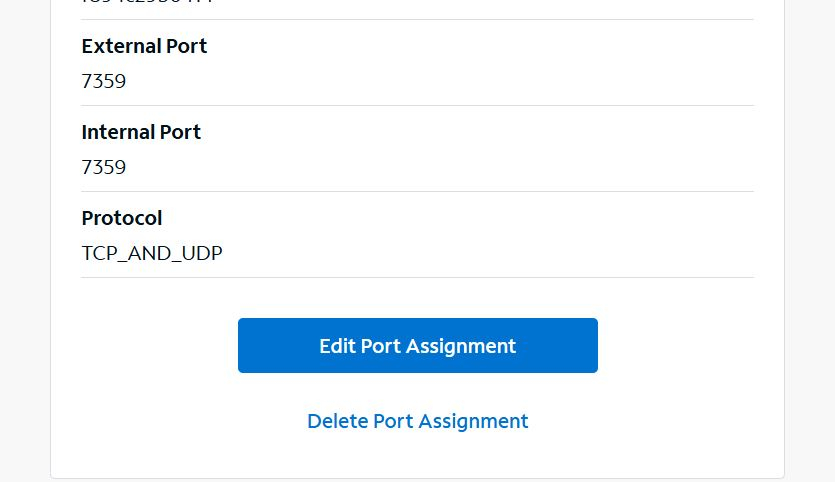Select the 7359 value under Internal Port
The height and width of the screenshot is (482, 835).
pos(104,167)
